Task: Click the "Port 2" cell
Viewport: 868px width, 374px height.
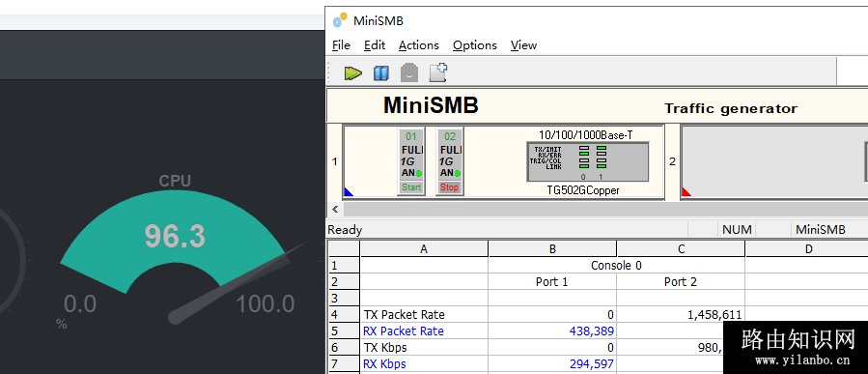Action: pyautogui.click(x=681, y=282)
